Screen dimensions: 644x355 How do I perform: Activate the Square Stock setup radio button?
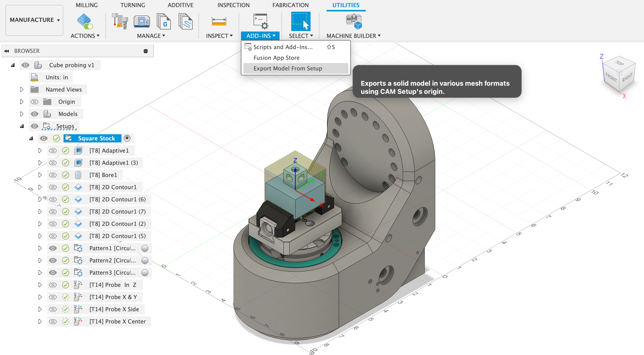[127, 138]
